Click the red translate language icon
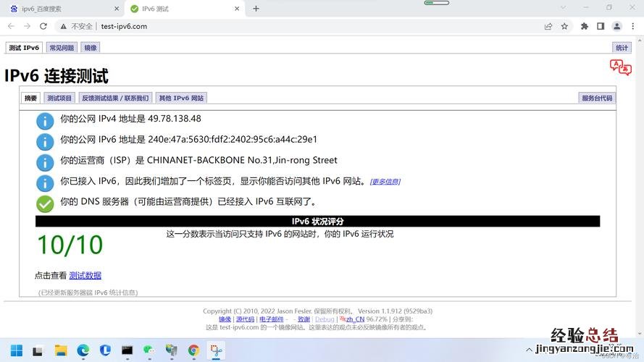Screen dimensions: 644x362 tap(620, 67)
